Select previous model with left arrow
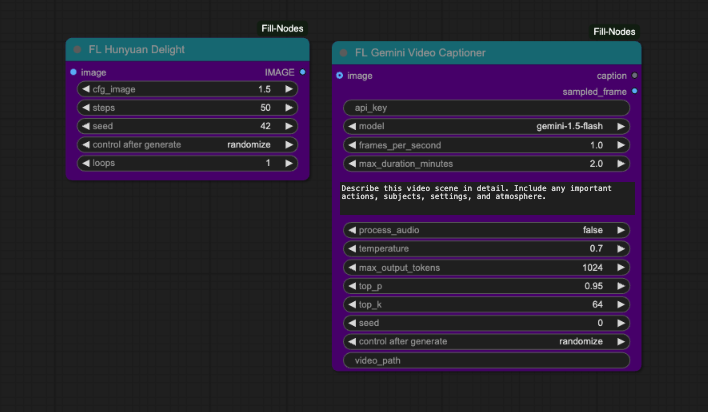This screenshot has width=708, height=412. (x=352, y=126)
